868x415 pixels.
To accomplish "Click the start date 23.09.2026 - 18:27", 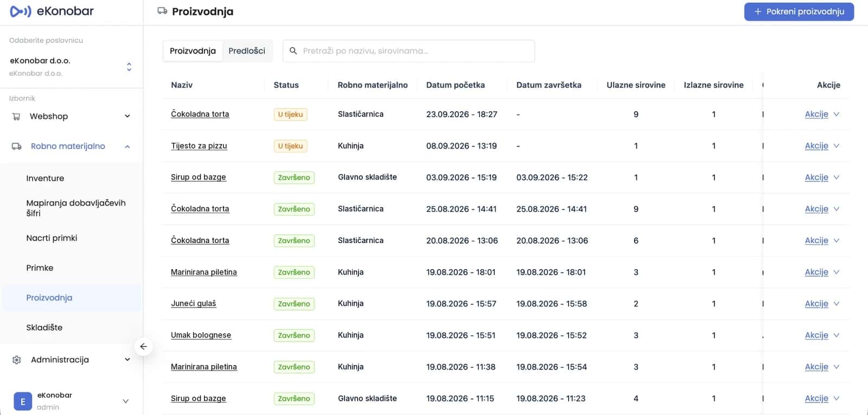I will pos(462,114).
